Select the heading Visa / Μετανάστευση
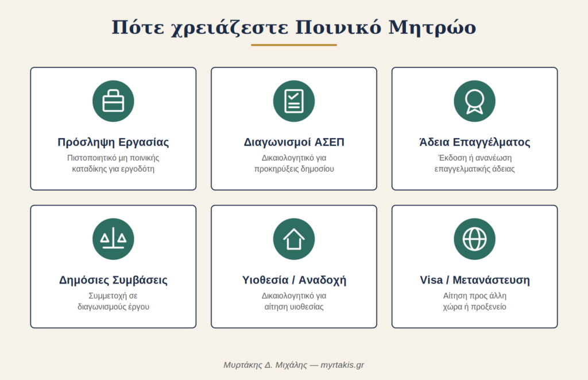588x380 pixels. 475,280
